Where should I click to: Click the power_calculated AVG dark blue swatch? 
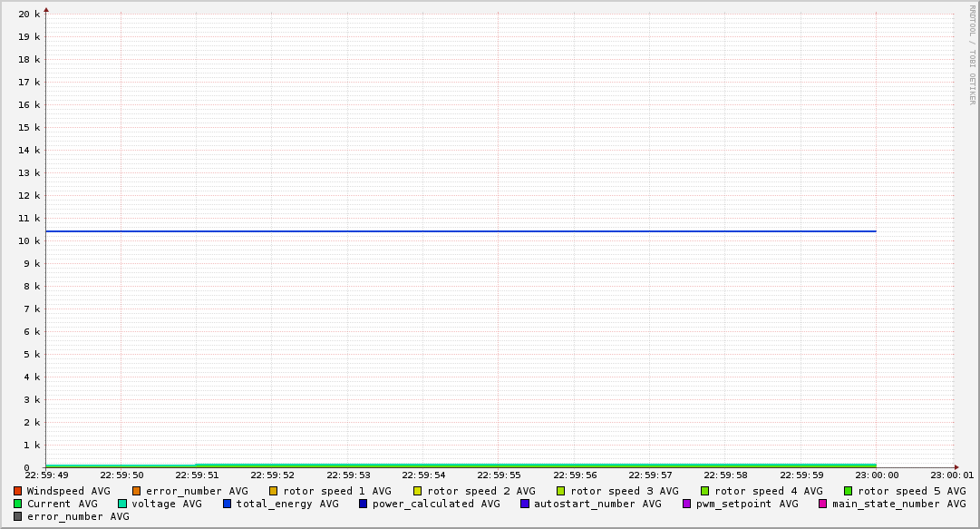[x=364, y=504]
